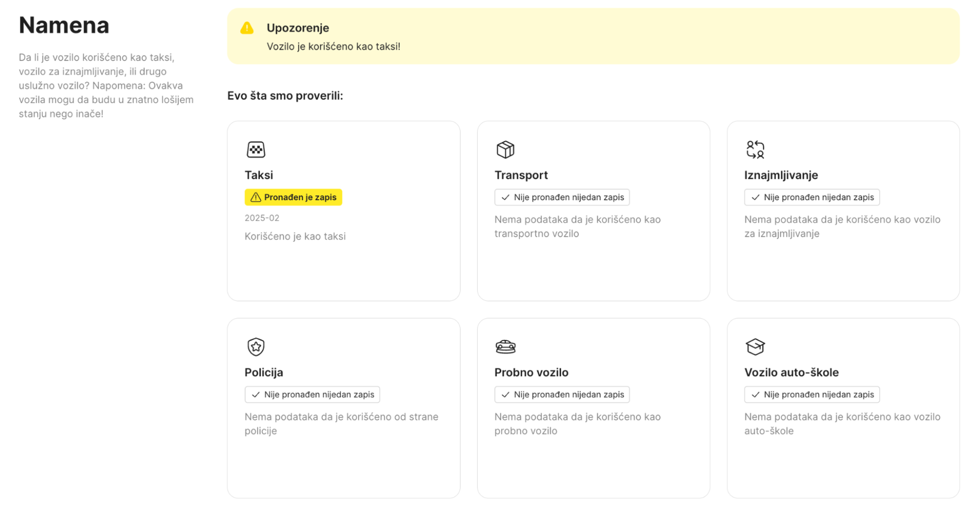Click the Policija shield star icon
This screenshot has height=510, width=980.
(256, 347)
